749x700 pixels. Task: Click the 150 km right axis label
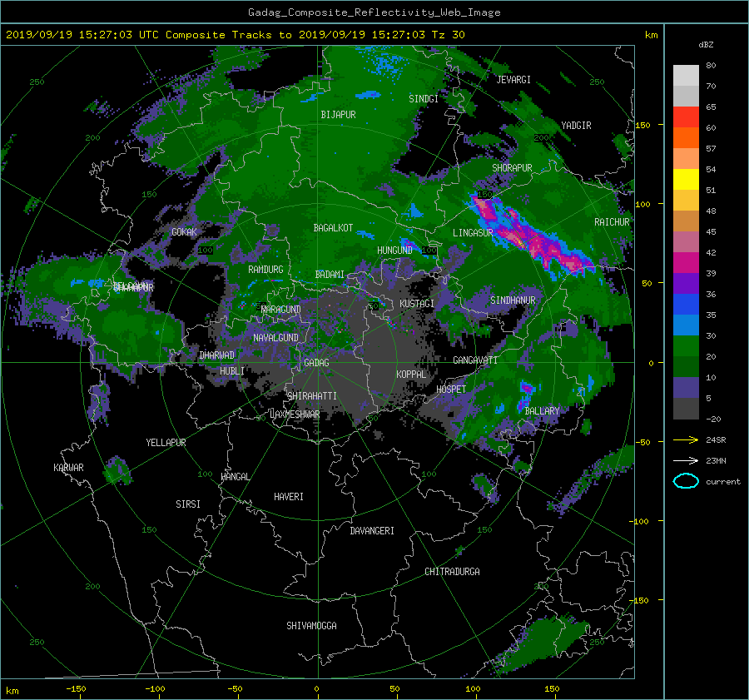(643, 125)
